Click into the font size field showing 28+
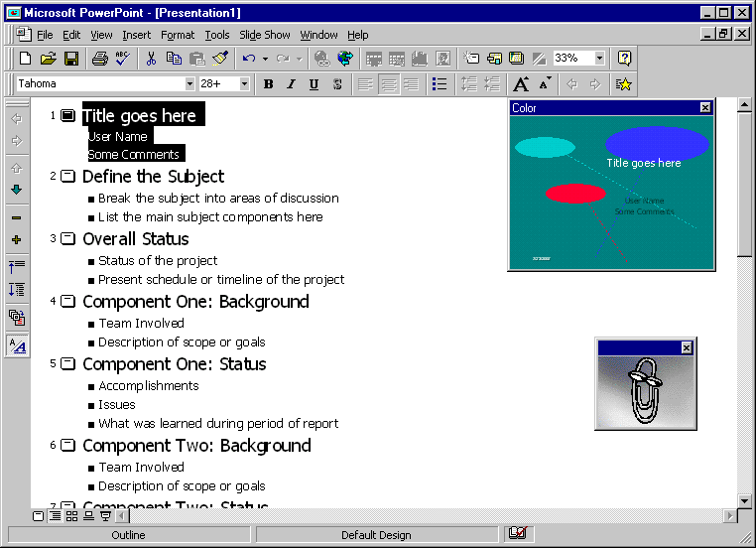 click(x=219, y=84)
